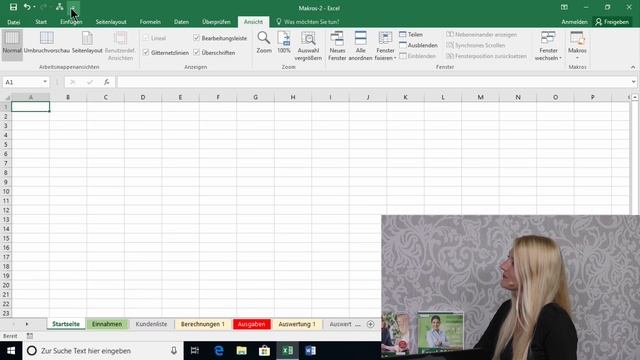Open Fenster fixieren dropdown
This screenshot has width=640, height=360.
385,46
